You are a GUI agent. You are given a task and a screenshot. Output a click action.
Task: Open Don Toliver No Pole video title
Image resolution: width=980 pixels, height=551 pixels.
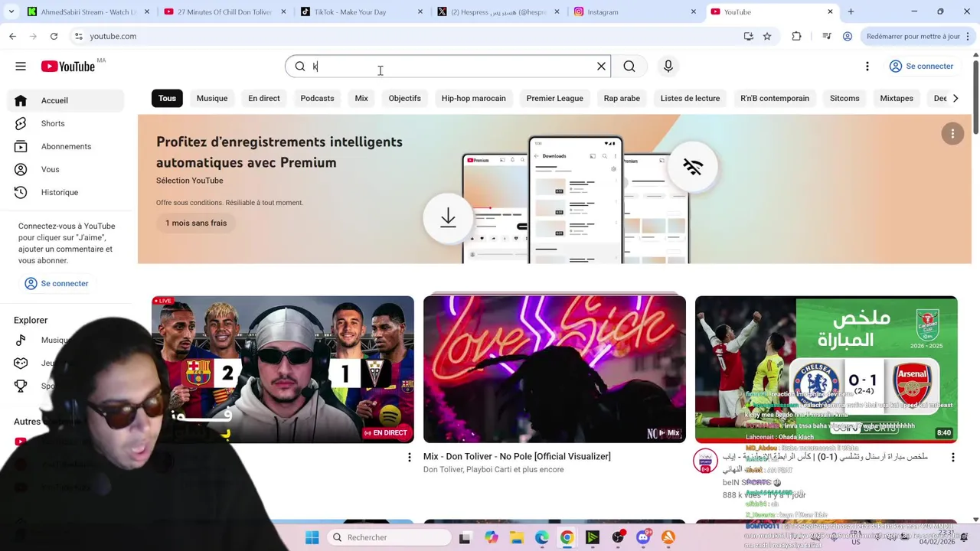pos(517,456)
